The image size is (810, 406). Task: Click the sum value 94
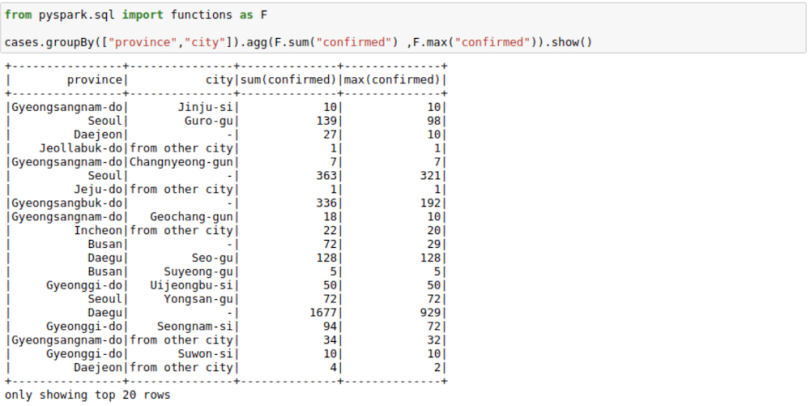pyautogui.click(x=330, y=326)
